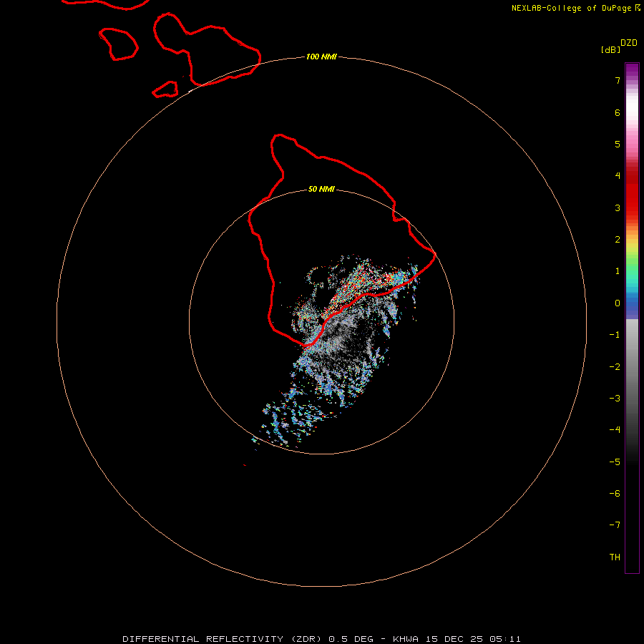644x644 pixels.
Task: Click the -4 value on color scale
Action: click(x=615, y=429)
